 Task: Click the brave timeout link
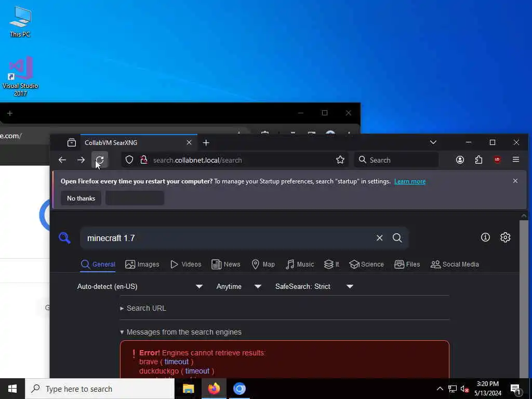click(177, 362)
